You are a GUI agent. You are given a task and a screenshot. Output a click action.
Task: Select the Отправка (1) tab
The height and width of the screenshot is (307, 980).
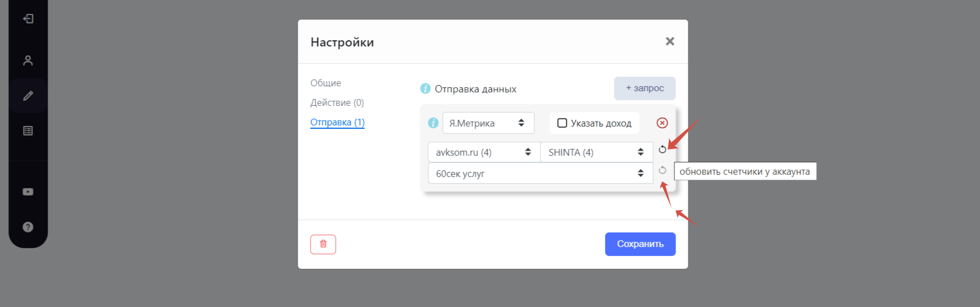(x=338, y=122)
